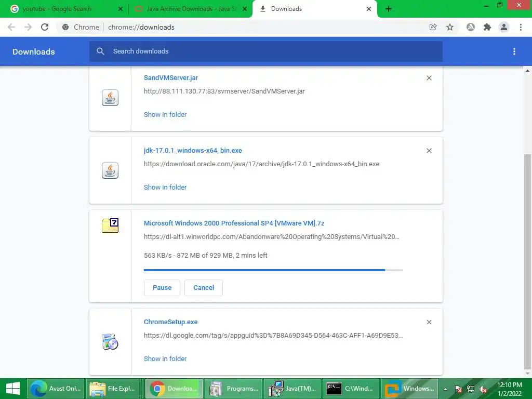Bookmark this page with the star icon
This screenshot has height=399, width=532.
coord(450,27)
